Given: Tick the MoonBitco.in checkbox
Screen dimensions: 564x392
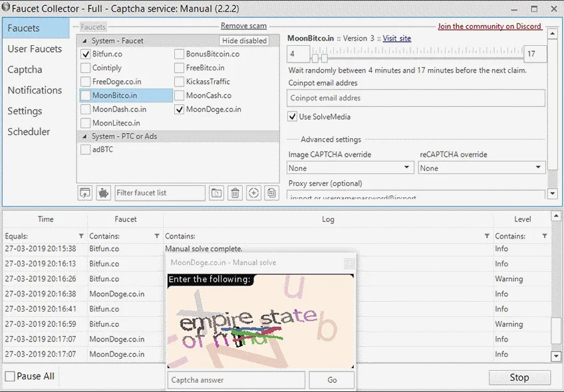Looking at the screenshot, I should (x=86, y=96).
